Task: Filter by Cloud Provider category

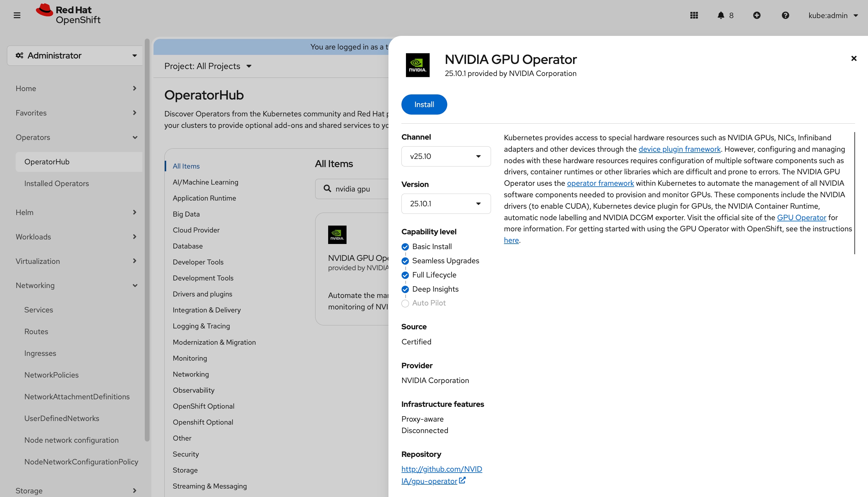Action: (x=196, y=230)
